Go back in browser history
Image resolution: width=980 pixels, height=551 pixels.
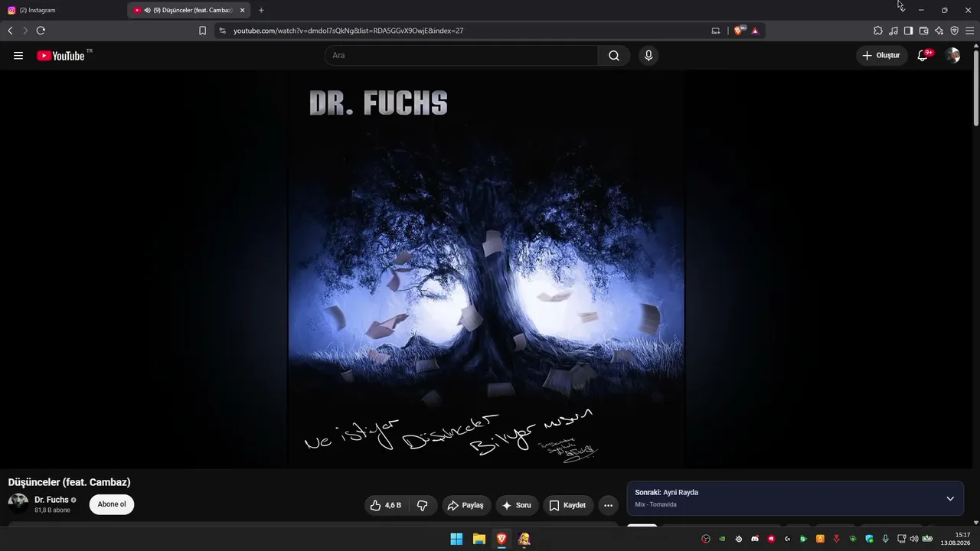point(10,31)
